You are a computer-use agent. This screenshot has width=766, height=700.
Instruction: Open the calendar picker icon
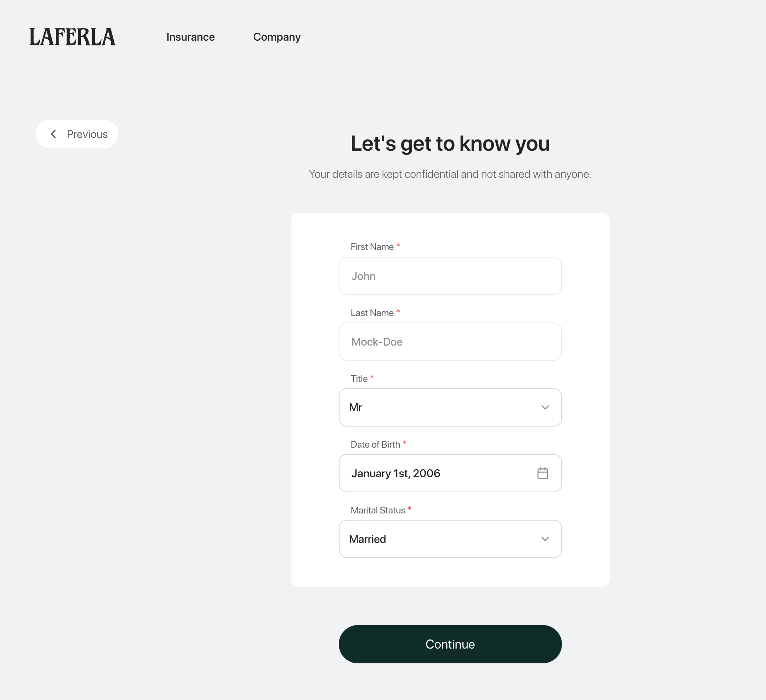(x=542, y=473)
